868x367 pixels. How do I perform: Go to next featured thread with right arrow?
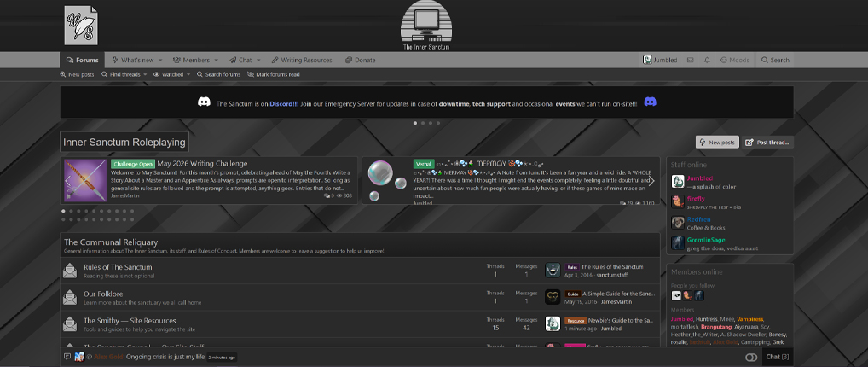(x=651, y=181)
